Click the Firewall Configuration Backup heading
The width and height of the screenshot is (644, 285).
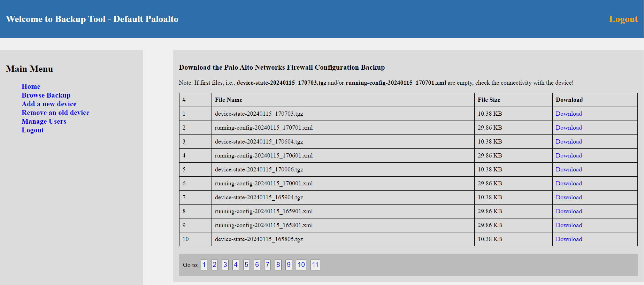[x=282, y=67]
